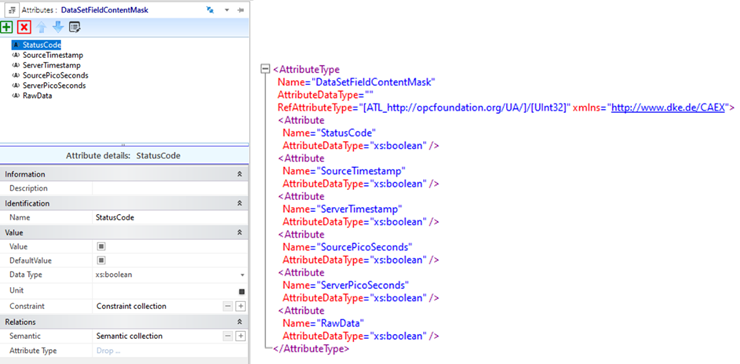The height and width of the screenshot is (364, 740).
Task: Click the blue sync arrows icon in header
Action: pos(210,10)
